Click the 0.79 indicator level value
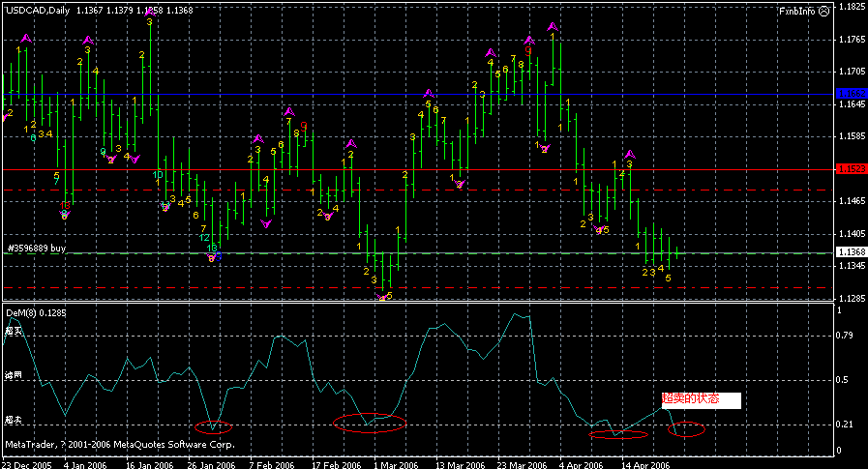Screen dimensions: 868x469 click(845, 336)
